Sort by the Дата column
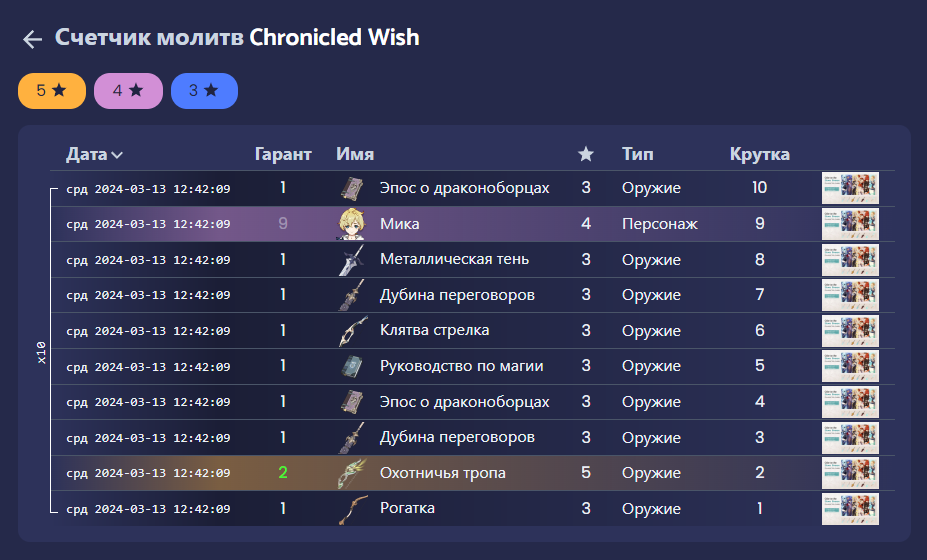The width and height of the screenshot is (927, 560). coord(94,154)
